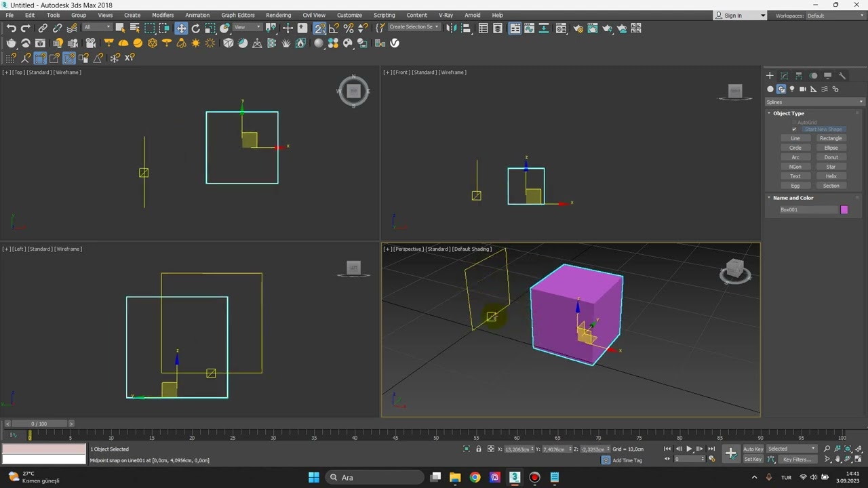Image resolution: width=868 pixels, height=488 pixels.
Task: Toggle Window/Crossing selection mode
Action: [x=164, y=28]
